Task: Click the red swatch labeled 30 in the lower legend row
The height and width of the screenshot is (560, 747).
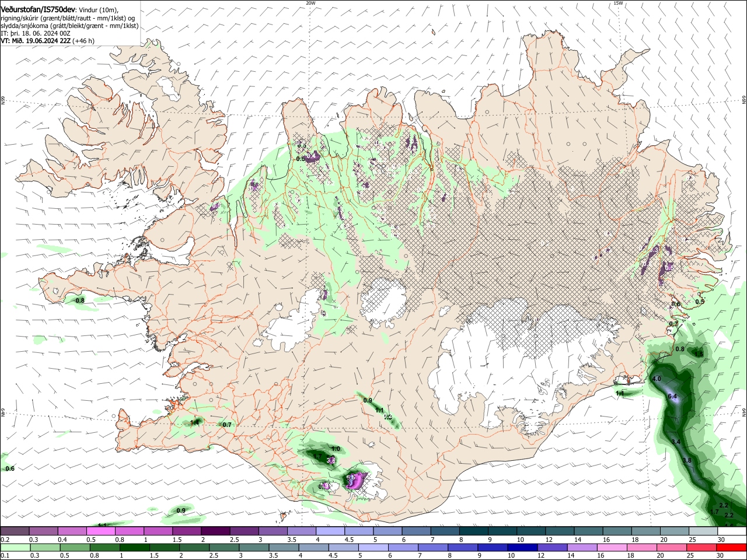Action: click(x=732, y=548)
